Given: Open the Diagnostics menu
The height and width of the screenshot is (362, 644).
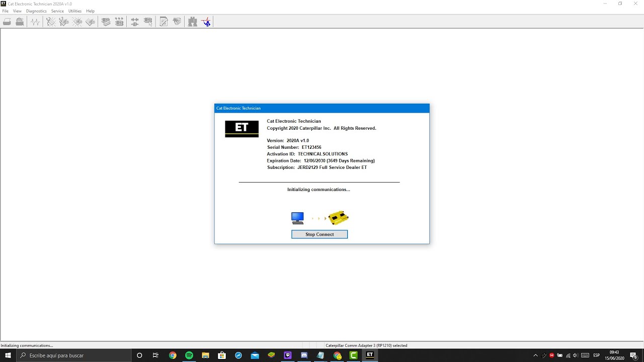Looking at the screenshot, I should click(x=36, y=11).
